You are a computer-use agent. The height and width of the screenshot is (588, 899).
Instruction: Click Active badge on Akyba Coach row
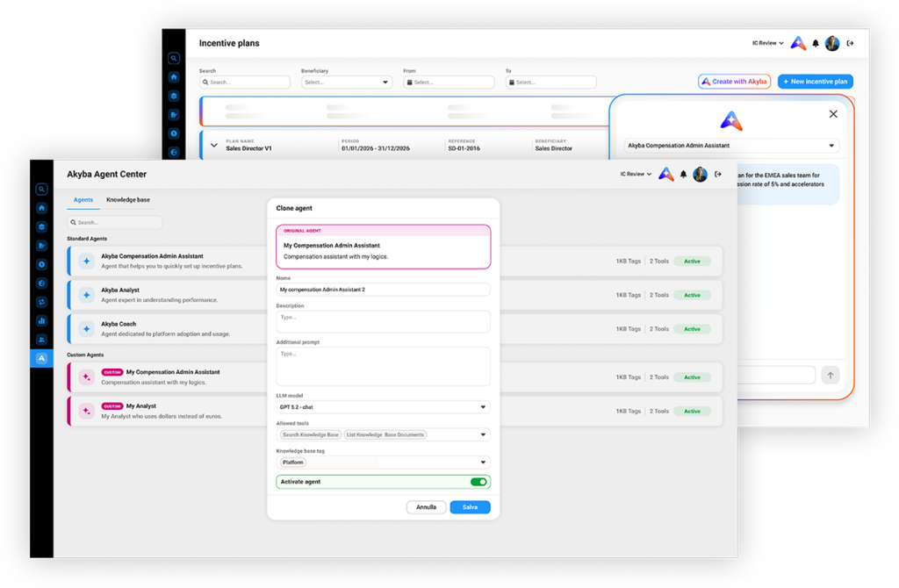692,329
